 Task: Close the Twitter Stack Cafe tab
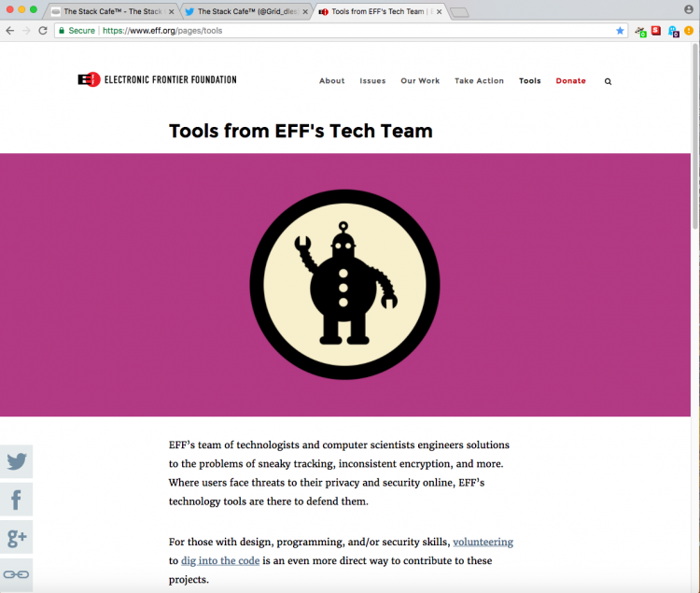(x=305, y=11)
